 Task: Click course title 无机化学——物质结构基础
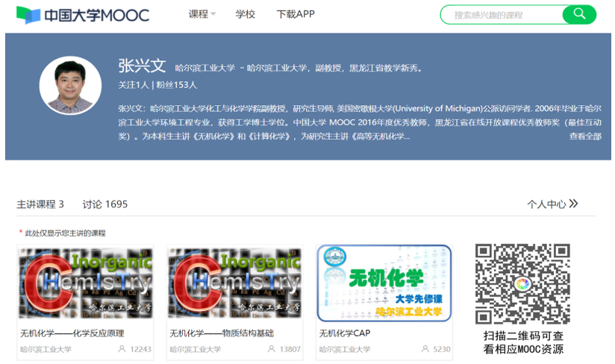[222, 333]
